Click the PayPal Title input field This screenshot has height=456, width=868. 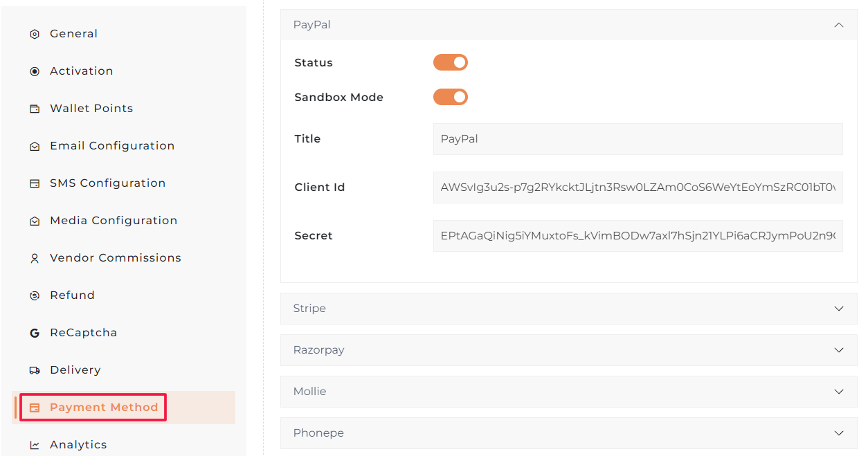[x=638, y=139]
